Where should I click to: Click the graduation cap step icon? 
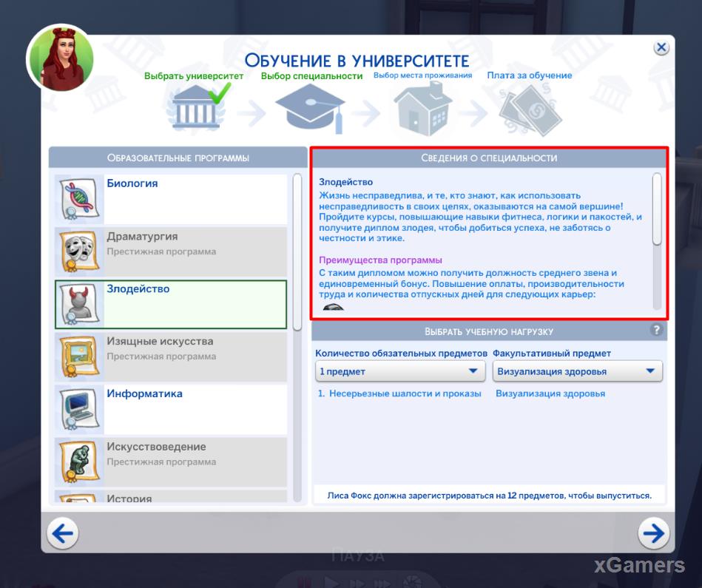click(310, 109)
